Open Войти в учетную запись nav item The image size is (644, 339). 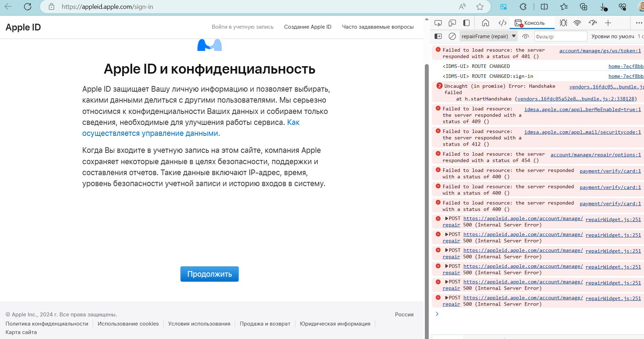click(x=243, y=27)
